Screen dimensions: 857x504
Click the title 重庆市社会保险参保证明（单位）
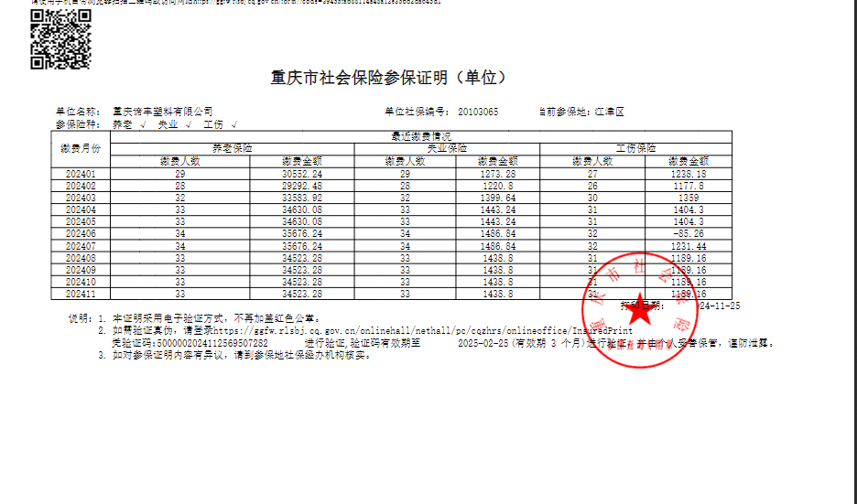(388, 78)
